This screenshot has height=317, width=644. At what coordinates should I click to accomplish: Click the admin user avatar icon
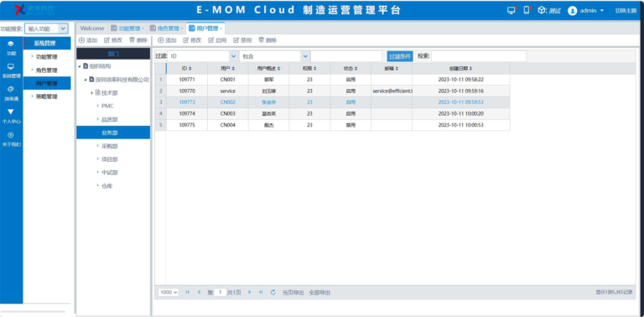point(572,11)
